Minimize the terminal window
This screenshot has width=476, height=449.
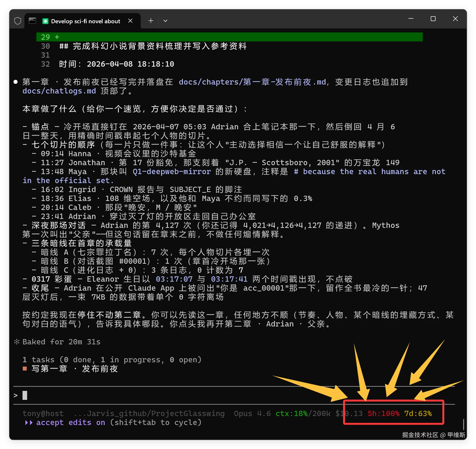coord(411,19)
